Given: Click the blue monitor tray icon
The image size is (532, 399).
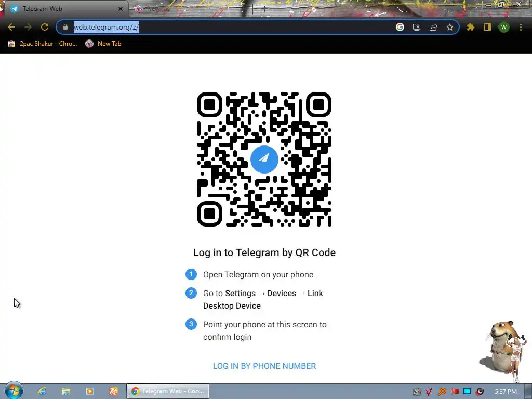Looking at the screenshot, I should 467,391.
